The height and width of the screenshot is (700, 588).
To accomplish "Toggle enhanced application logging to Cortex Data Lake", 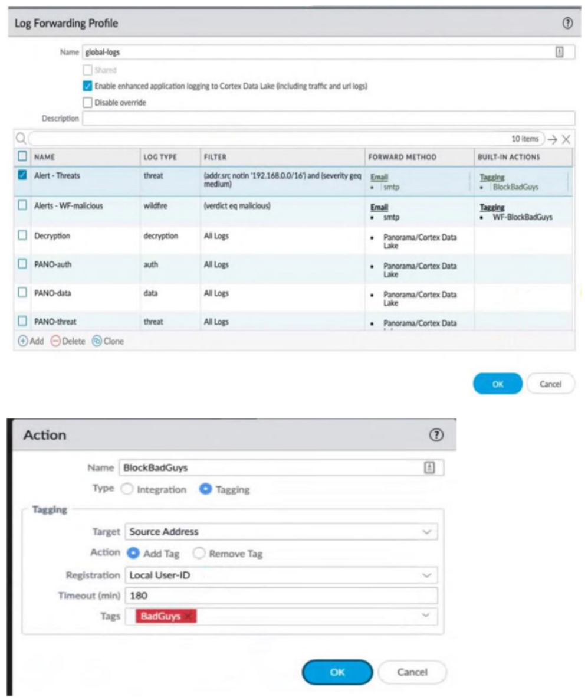I will point(87,86).
